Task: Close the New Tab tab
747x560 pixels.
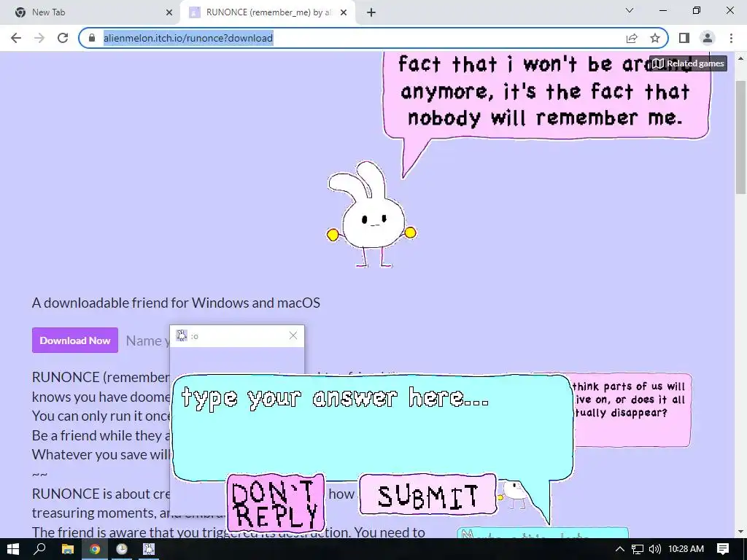Action: pyautogui.click(x=169, y=12)
